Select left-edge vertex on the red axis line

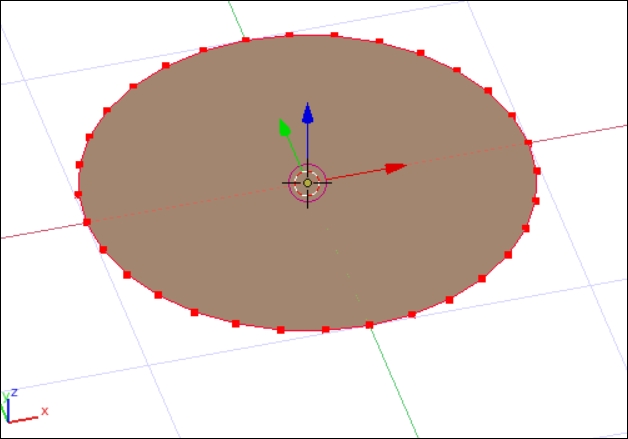coord(87,222)
